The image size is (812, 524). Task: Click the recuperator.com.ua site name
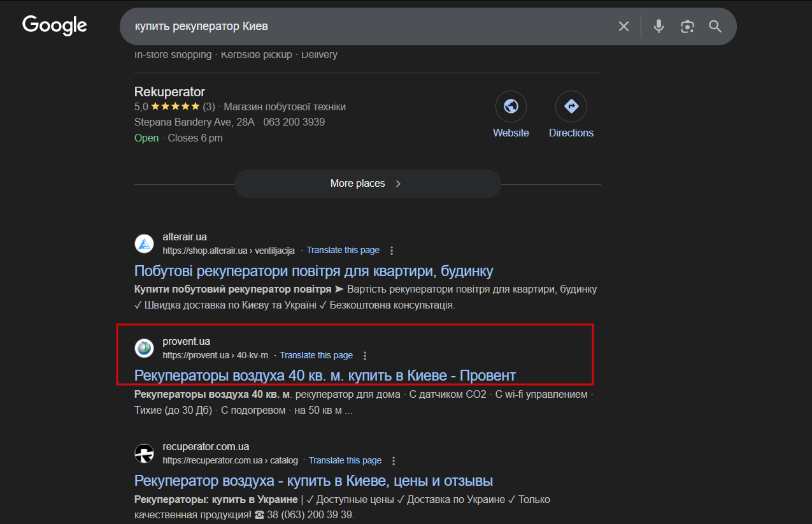click(x=206, y=447)
